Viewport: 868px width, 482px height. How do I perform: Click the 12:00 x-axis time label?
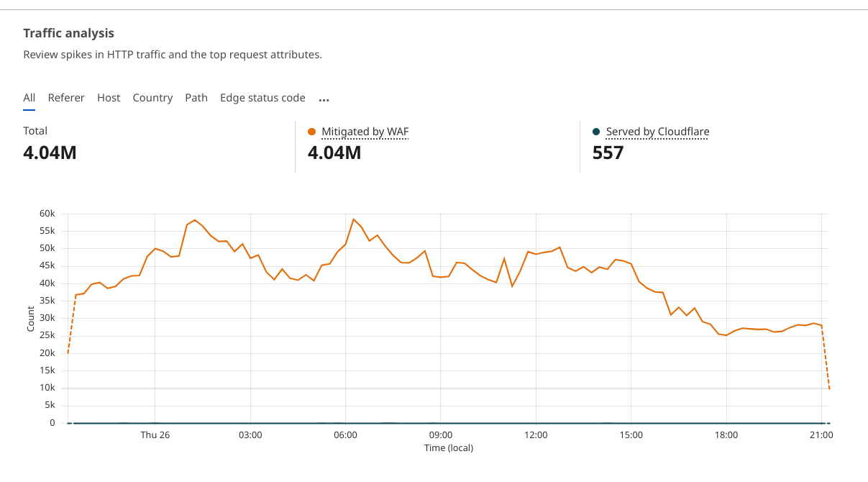coord(536,435)
